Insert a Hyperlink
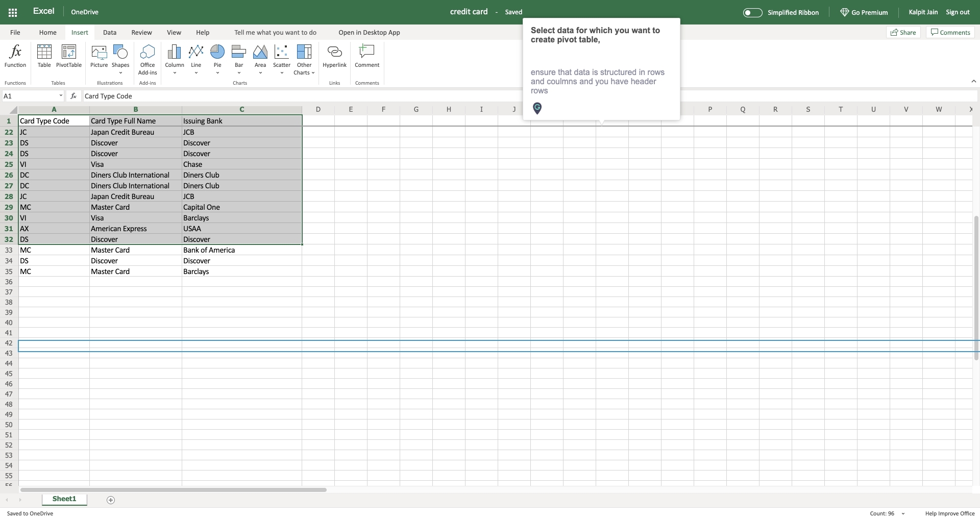This screenshot has height=519, width=980. tap(334, 56)
